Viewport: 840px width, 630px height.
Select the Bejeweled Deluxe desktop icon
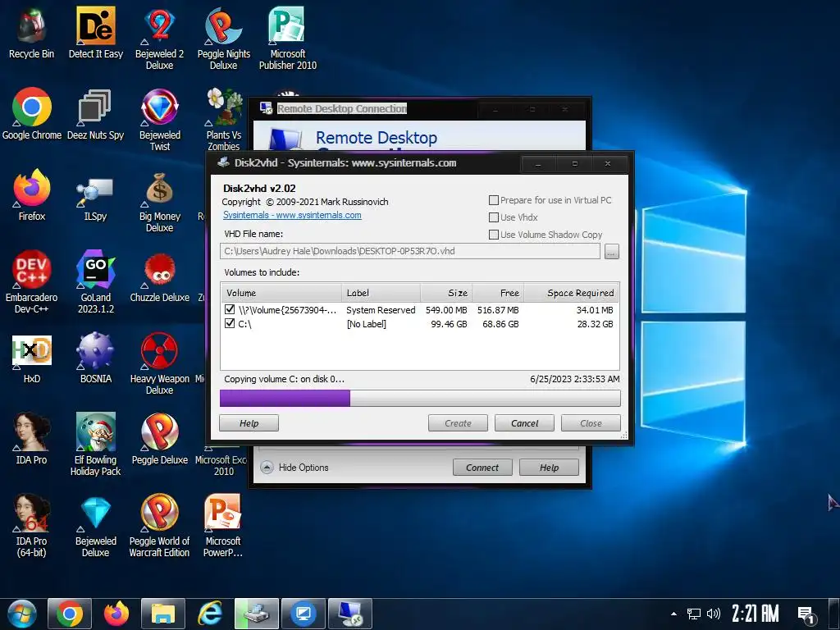click(95, 525)
